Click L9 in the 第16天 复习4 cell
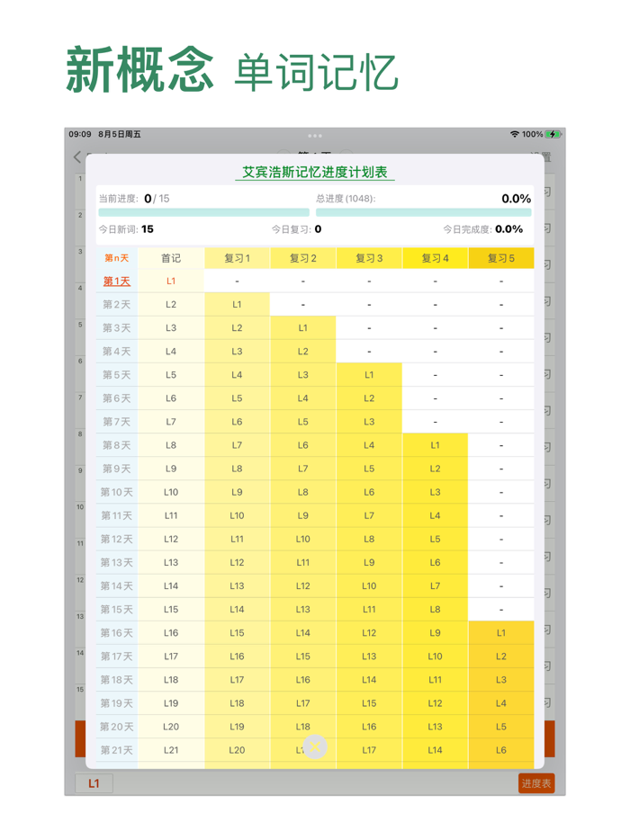The image size is (630, 840). point(435,632)
